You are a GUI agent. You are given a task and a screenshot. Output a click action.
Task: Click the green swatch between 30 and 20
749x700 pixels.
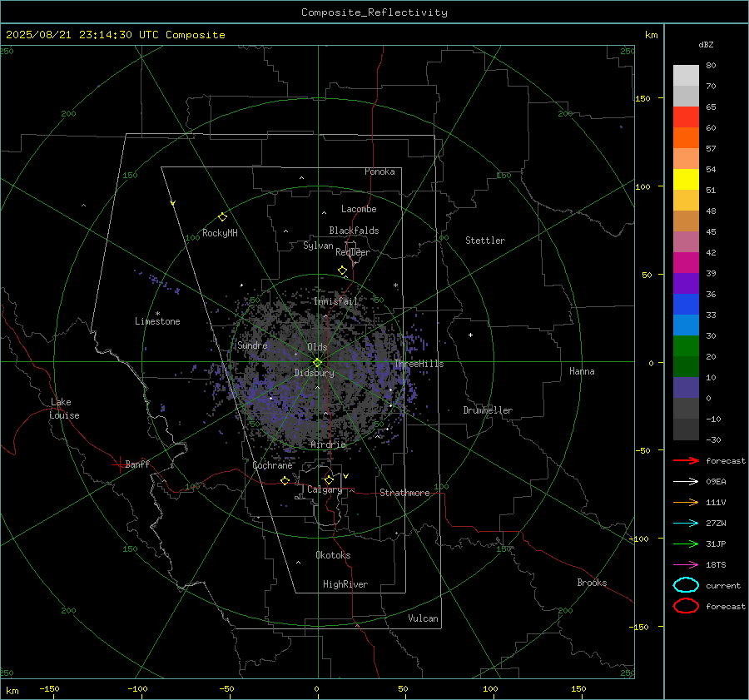[686, 345]
